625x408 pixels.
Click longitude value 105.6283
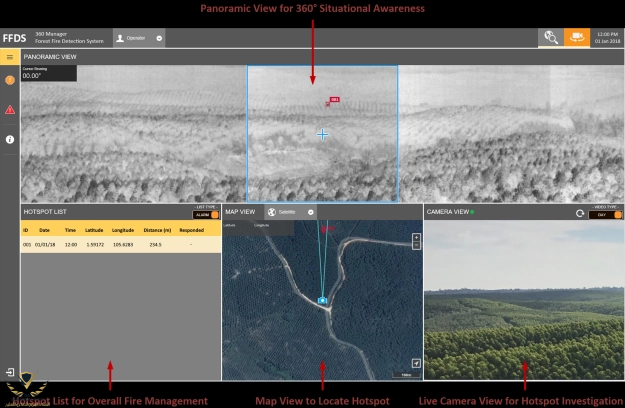point(123,245)
